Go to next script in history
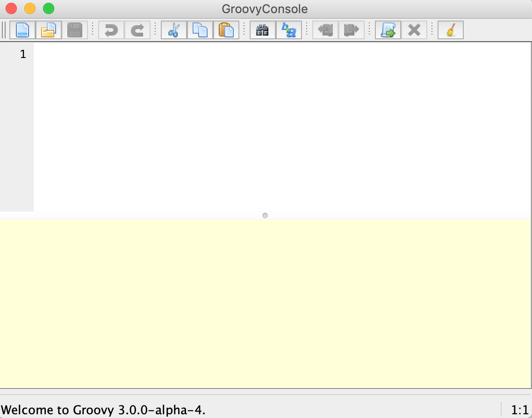 pos(351,30)
